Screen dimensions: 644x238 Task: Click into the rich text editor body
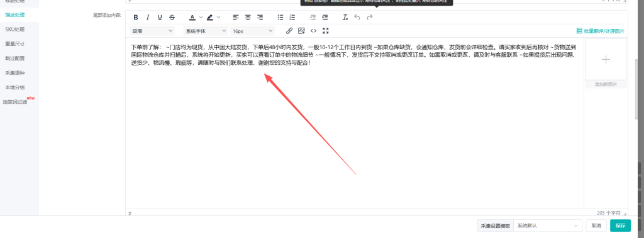355,123
